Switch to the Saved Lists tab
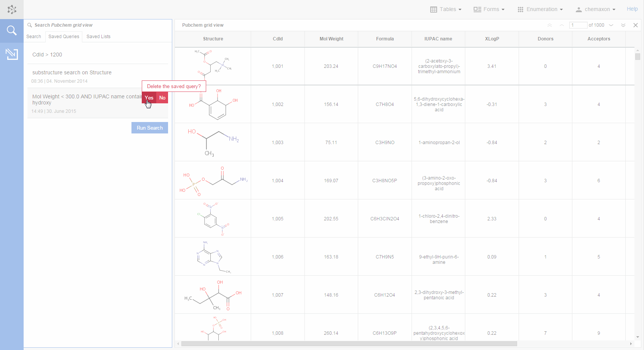Screen dimensions: 644x350 (98, 36)
